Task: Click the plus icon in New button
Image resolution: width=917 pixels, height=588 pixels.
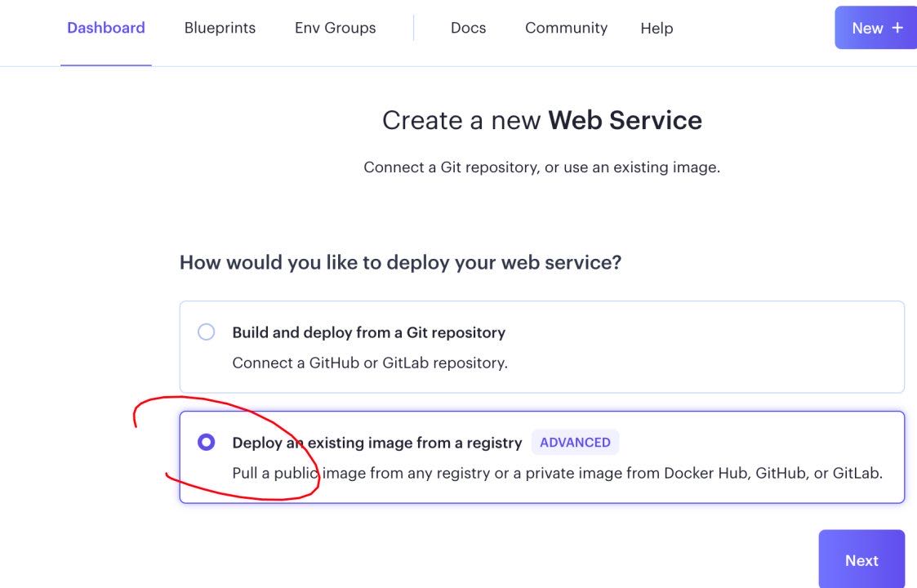Action: (897, 28)
